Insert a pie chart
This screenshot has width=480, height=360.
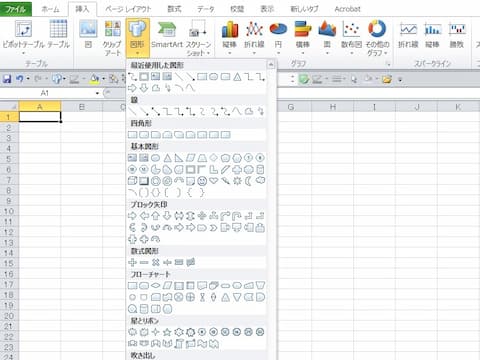pyautogui.click(x=278, y=37)
